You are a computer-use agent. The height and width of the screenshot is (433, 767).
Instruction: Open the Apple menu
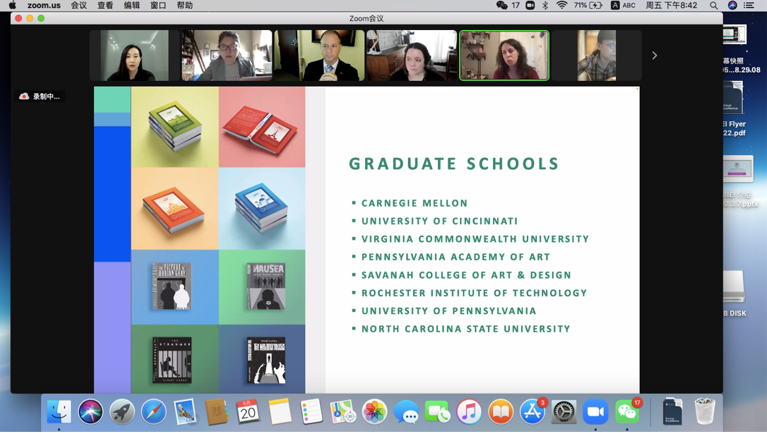point(12,5)
